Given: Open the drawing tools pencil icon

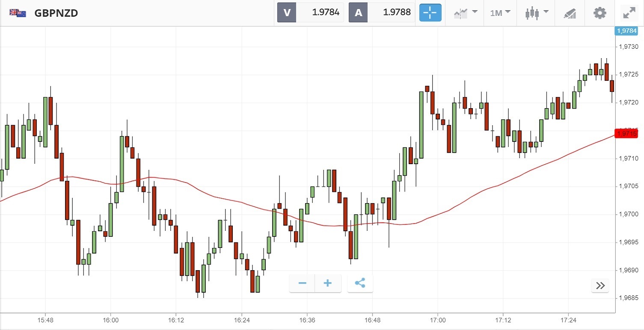Looking at the screenshot, I should pyautogui.click(x=570, y=13).
